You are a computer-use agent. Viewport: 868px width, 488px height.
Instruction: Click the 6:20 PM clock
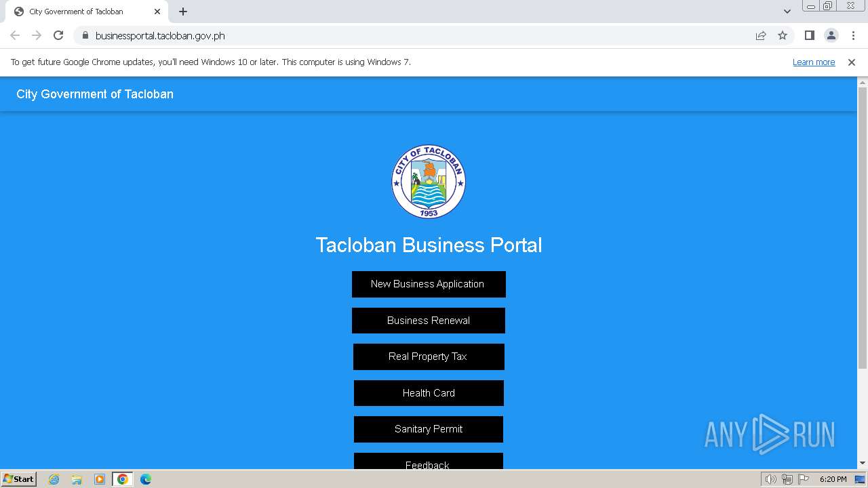click(833, 479)
